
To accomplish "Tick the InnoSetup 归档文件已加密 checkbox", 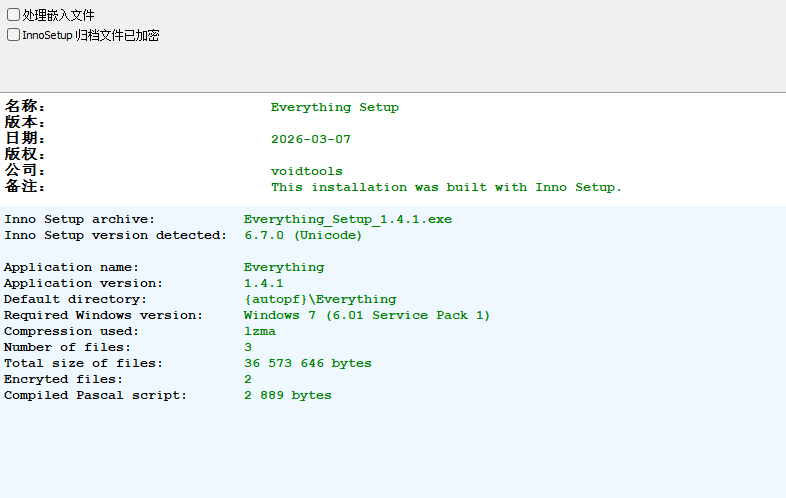I will 14,35.
